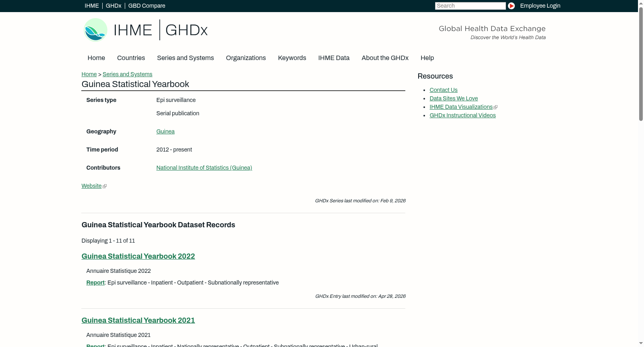The height and width of the screenshot is (347, 644).
Task: Click 'Displaying 1 - 11 of 11' text
Action: [x=108, y=241]
